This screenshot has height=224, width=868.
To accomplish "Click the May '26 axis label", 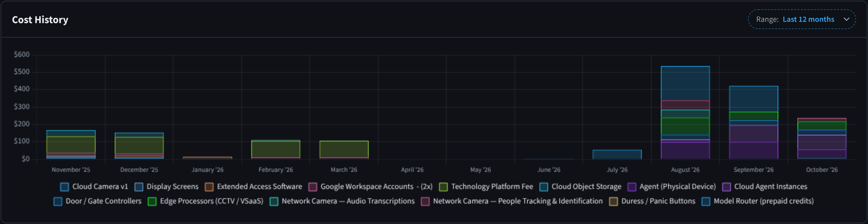I will pyautogui.click(x=480, y=170).
